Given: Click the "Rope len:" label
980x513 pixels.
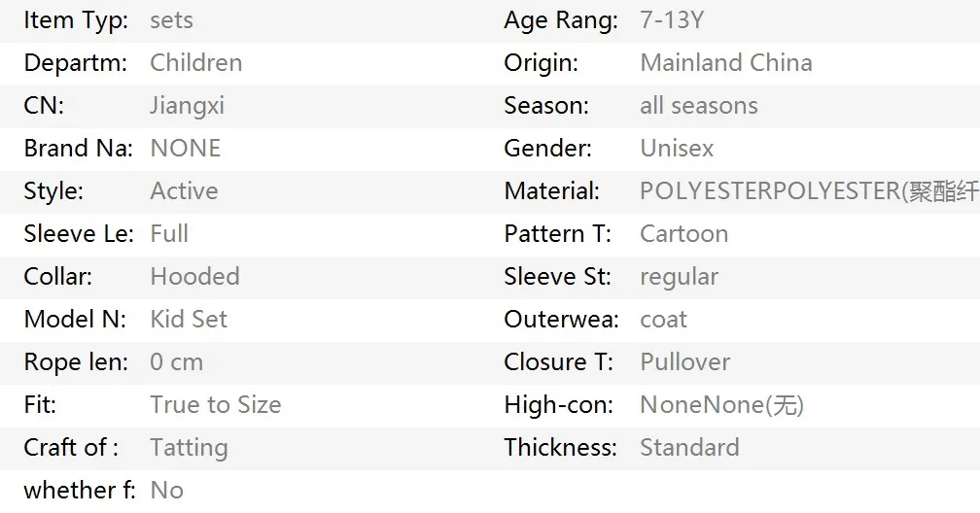Looking at the screenshot, I should 75,362.
